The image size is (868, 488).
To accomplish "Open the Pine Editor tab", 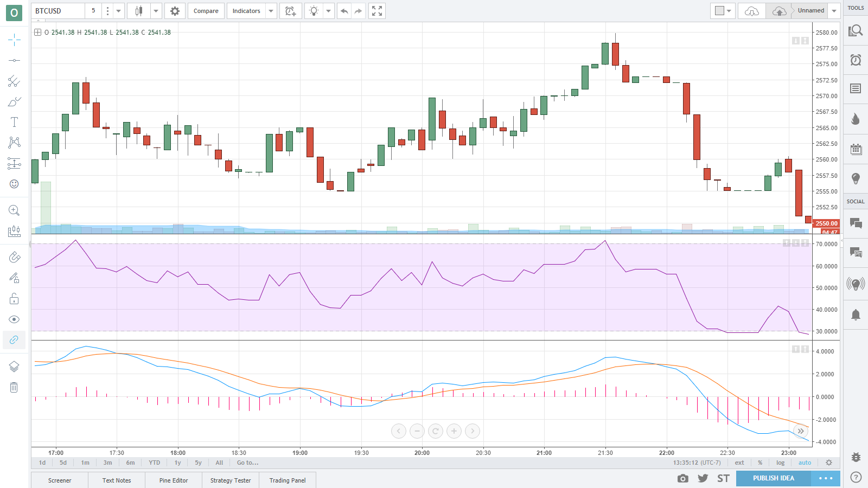I will pyautogui.click(x=174, y=480).
